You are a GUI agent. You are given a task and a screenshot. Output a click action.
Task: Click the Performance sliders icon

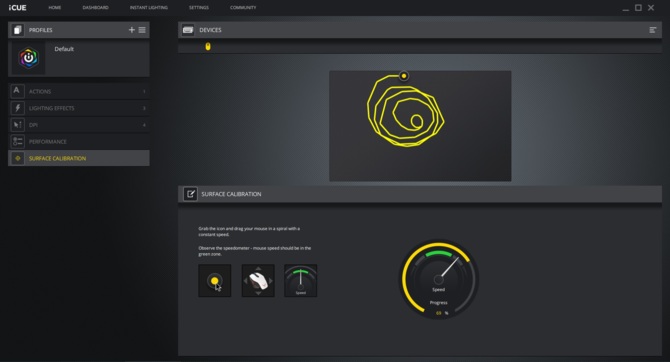pyautogui.click(x=17, y=141)
